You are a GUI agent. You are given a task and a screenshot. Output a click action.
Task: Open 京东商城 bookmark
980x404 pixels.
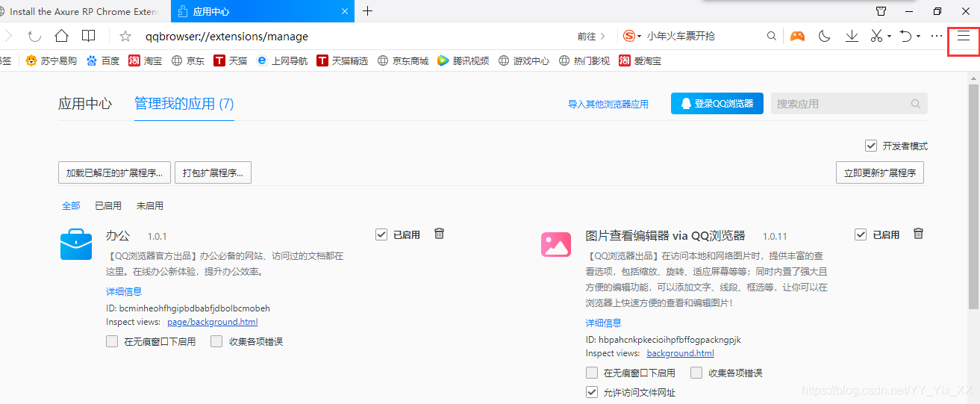point(403,61)
